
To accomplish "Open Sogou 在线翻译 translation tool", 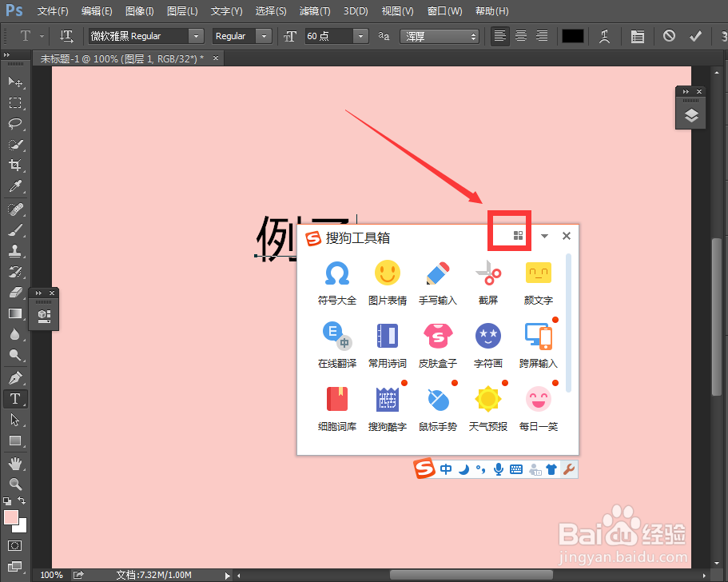I will tap(337, 345).
